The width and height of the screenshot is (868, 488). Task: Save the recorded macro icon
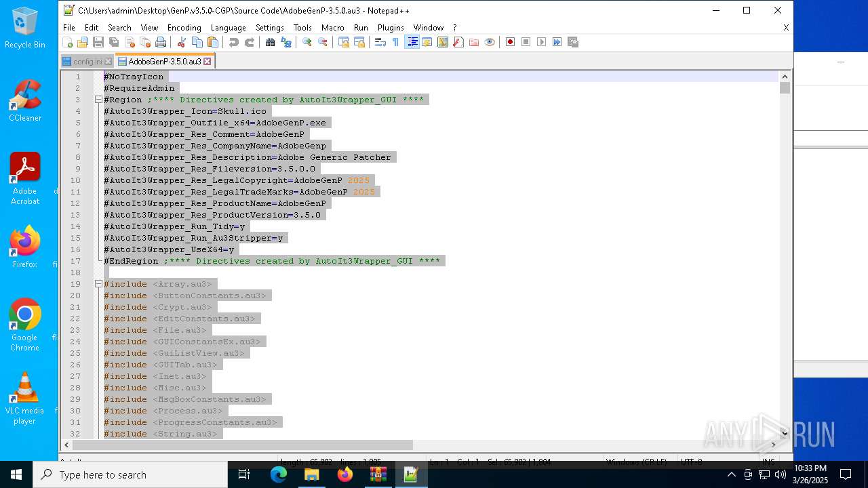[x=573, y=42]
